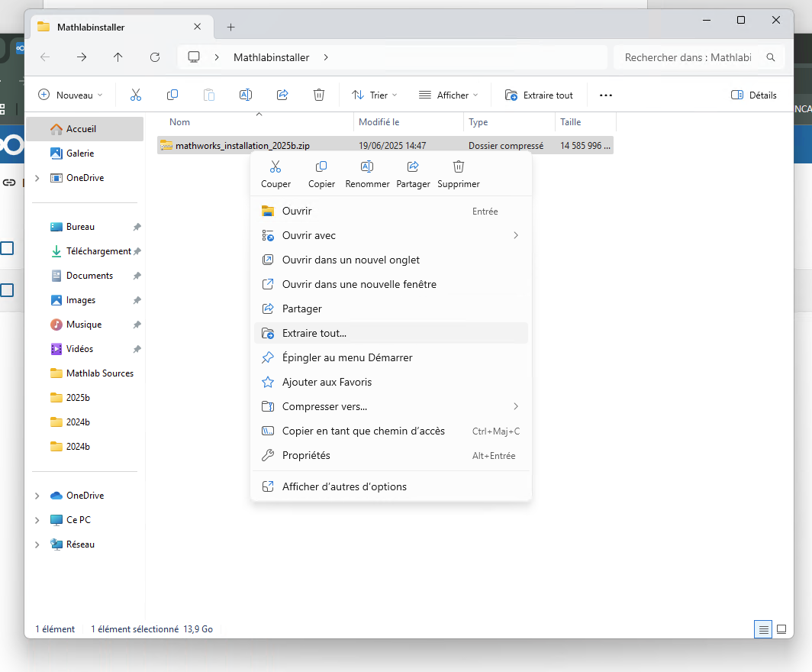The width and height of the screenshot is (812, 672).
Task: Open Propriétés from context menu
Action: (391, 455)
